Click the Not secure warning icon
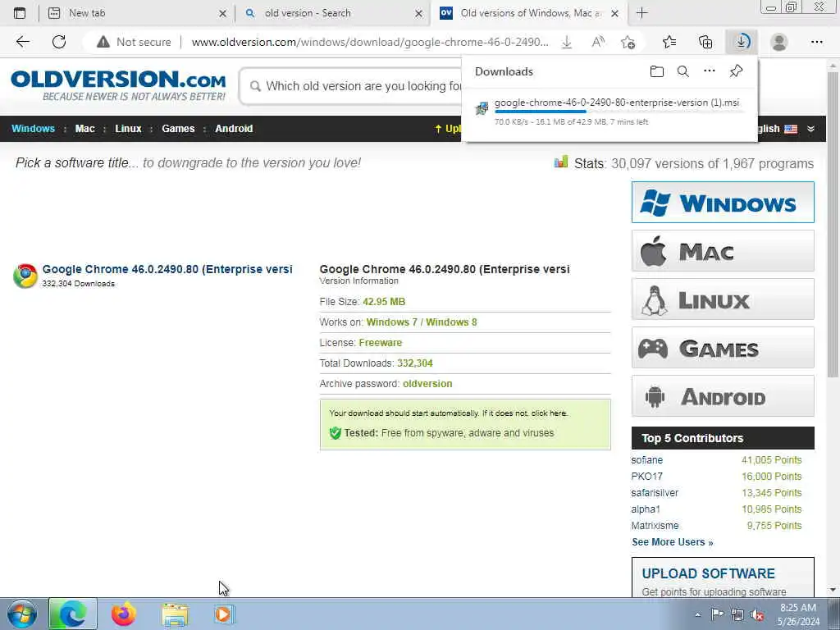840x630 pixels. (103, 42)
